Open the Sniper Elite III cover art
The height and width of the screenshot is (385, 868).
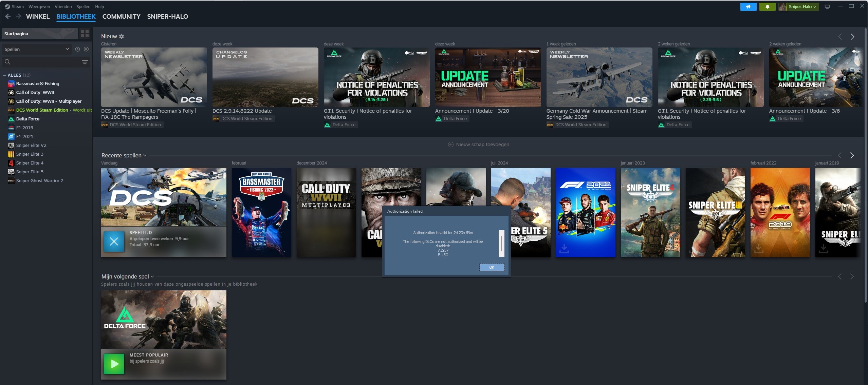click(715, 212)
